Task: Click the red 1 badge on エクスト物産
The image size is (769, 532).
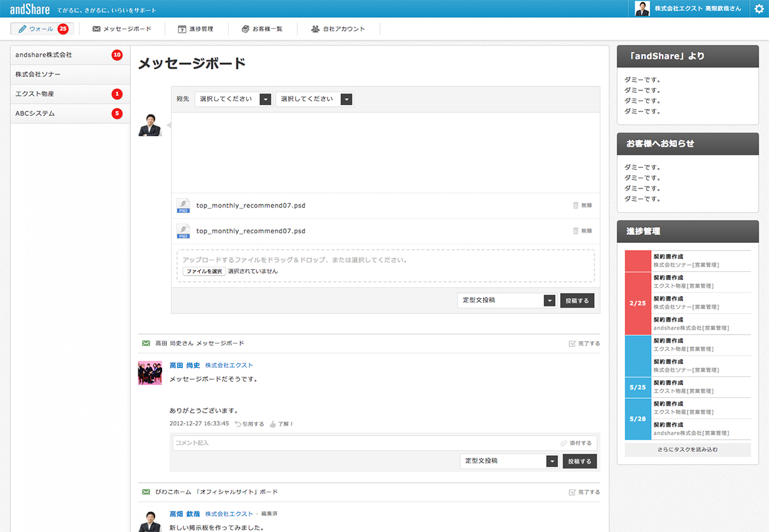Action: (x=117, y=94)
